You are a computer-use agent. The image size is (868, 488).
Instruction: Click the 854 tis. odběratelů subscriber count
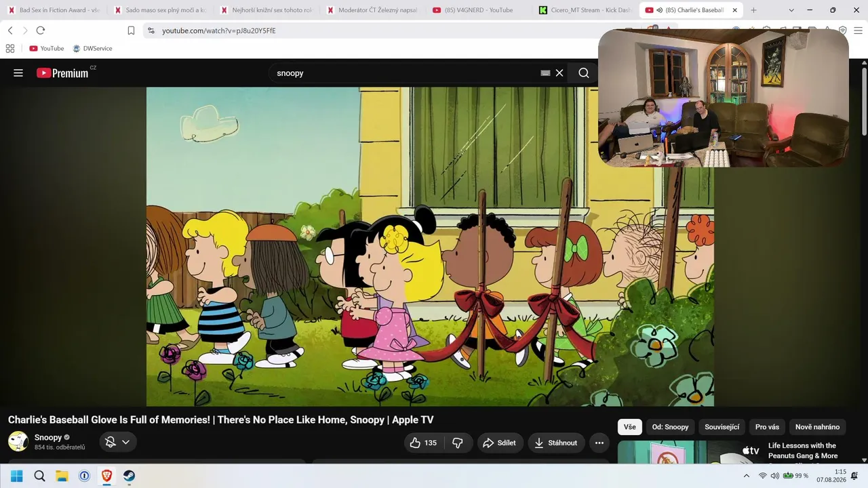pos(60,447)
